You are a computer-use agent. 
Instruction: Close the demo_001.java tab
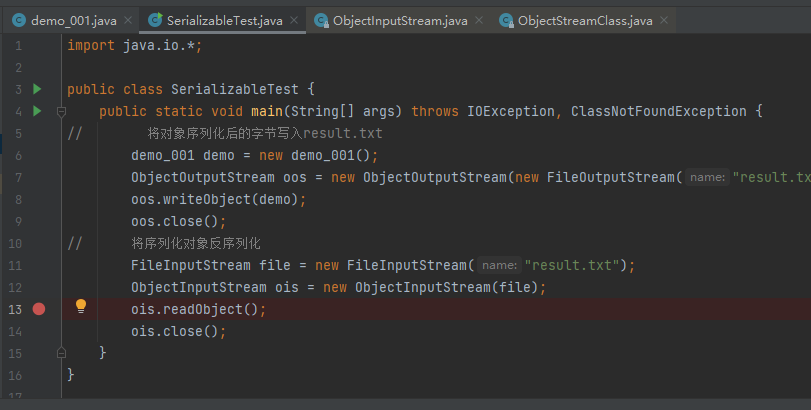click(x=128, y=20)
